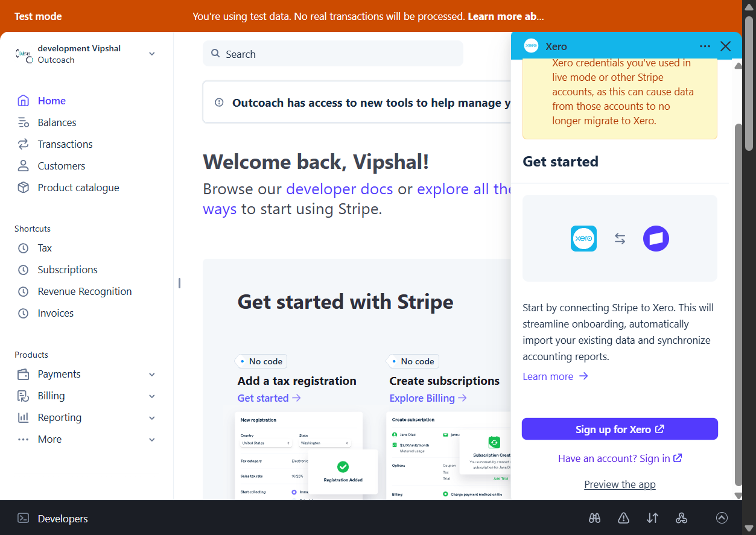Expand the Payments submenu chevron

point(152,375)
